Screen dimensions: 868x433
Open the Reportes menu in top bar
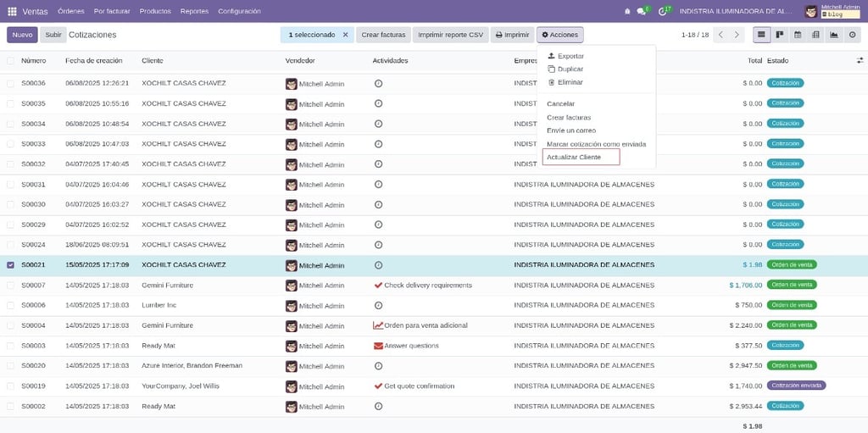[194, 11]
